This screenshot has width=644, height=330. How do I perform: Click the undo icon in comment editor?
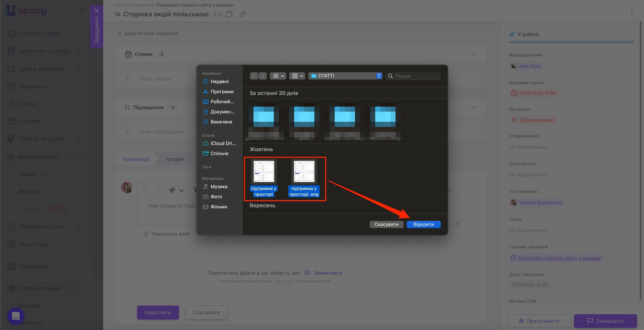point(145,190)
